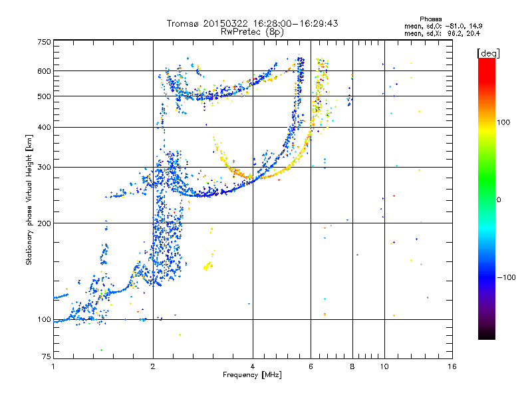Click the x-axis tick label '16'
Viewport: 532px width, 399px height.
452,366
